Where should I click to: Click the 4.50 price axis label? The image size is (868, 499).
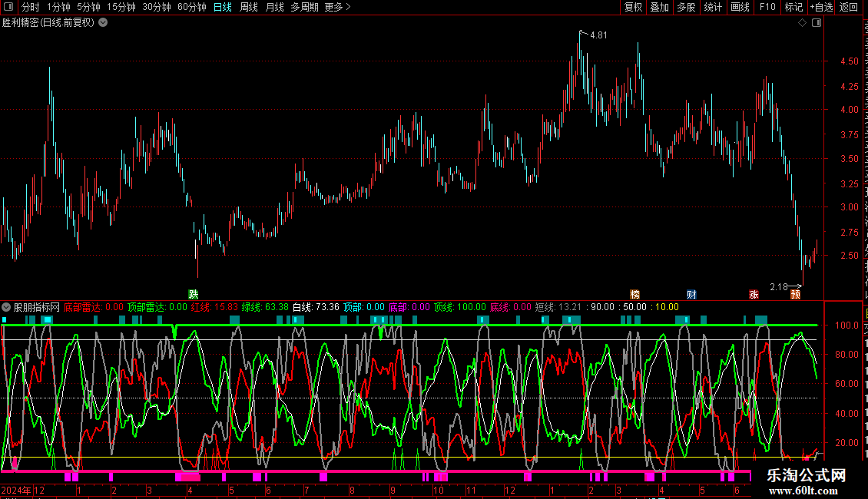850,61
